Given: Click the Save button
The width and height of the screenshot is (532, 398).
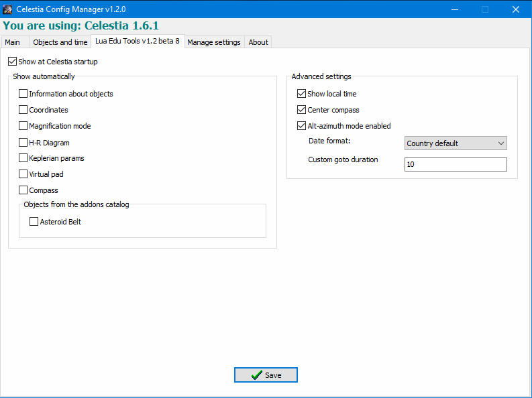Looking at the screenshot, I should (x=266, y=375).
